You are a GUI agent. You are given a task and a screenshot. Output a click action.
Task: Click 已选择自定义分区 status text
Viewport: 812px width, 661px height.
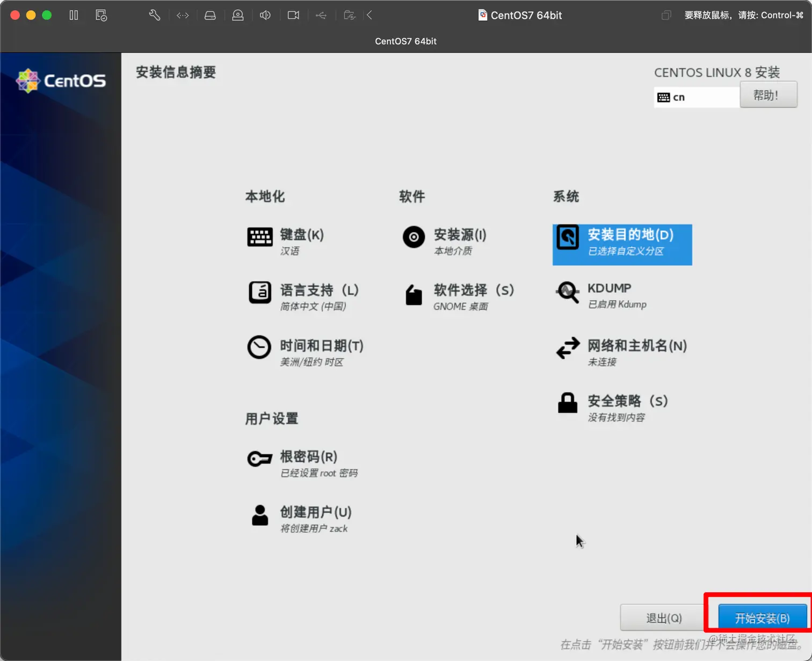click(x=626, y=251)
